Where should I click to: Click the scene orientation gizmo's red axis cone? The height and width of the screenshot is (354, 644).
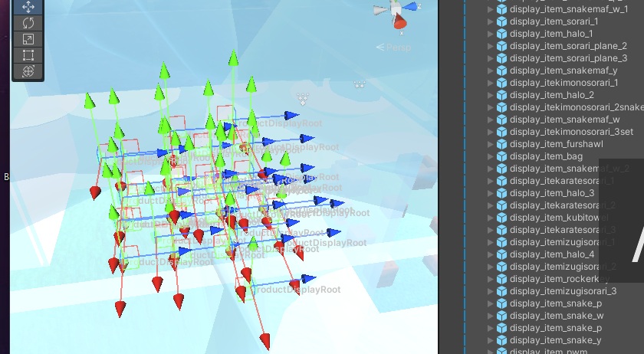401,24
